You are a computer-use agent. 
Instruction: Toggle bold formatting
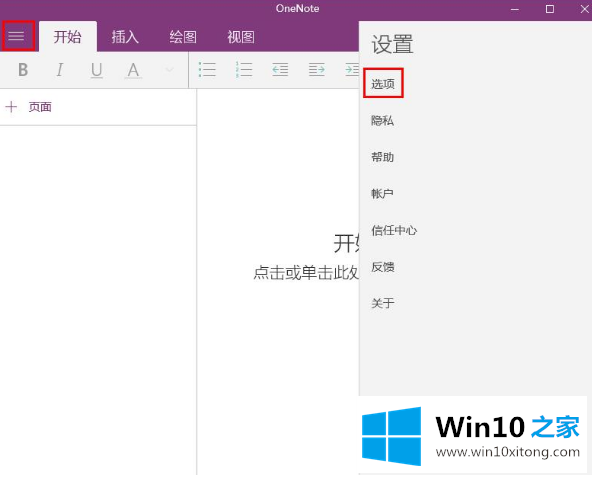(23, 70)
